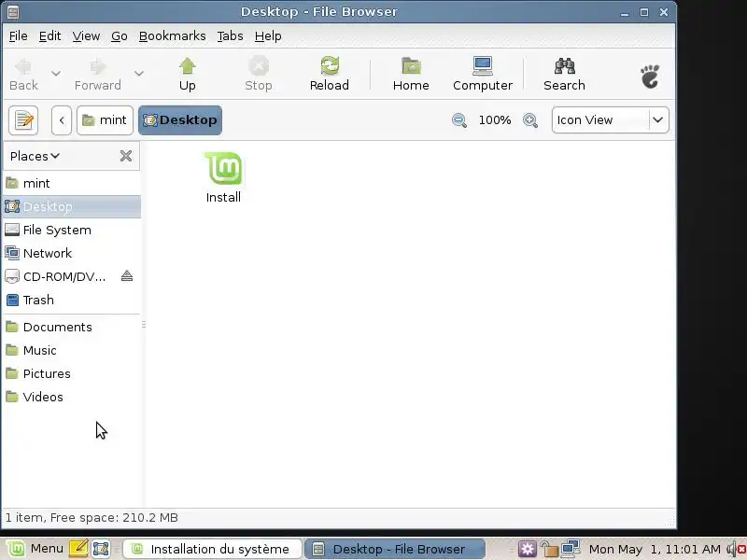This screenshot has width=747, height=560.
Task: Open the Home folder from toolbar
Action: [x=411, y=74]
